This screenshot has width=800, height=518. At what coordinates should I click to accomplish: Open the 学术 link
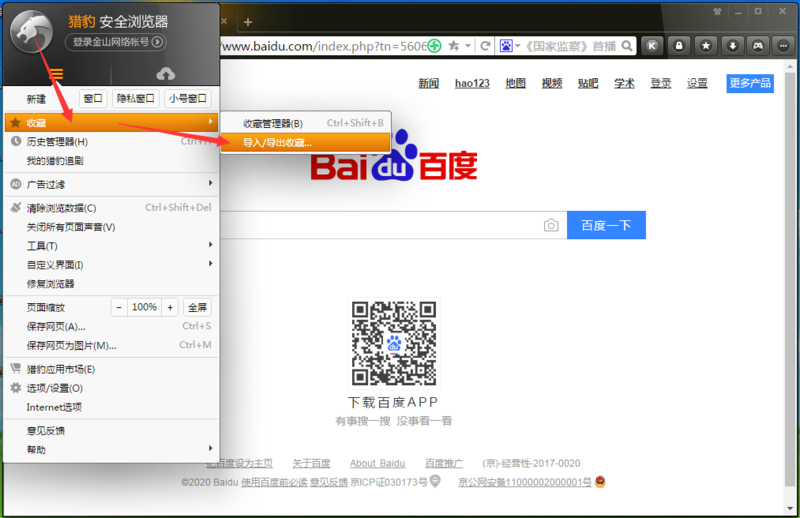[624, 83]
